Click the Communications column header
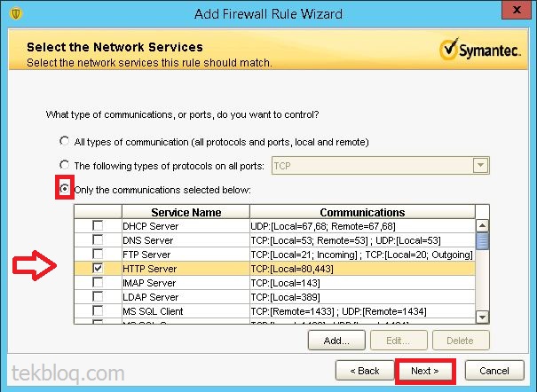 point(362,212)
